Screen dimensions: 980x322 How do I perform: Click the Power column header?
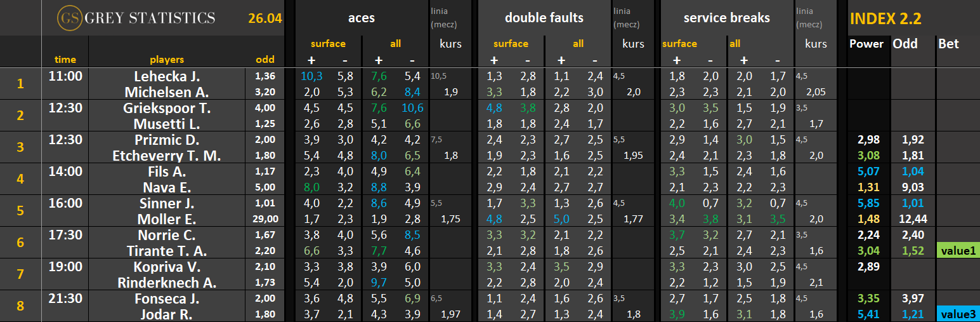pyautogui.click(x=866, y=44)
